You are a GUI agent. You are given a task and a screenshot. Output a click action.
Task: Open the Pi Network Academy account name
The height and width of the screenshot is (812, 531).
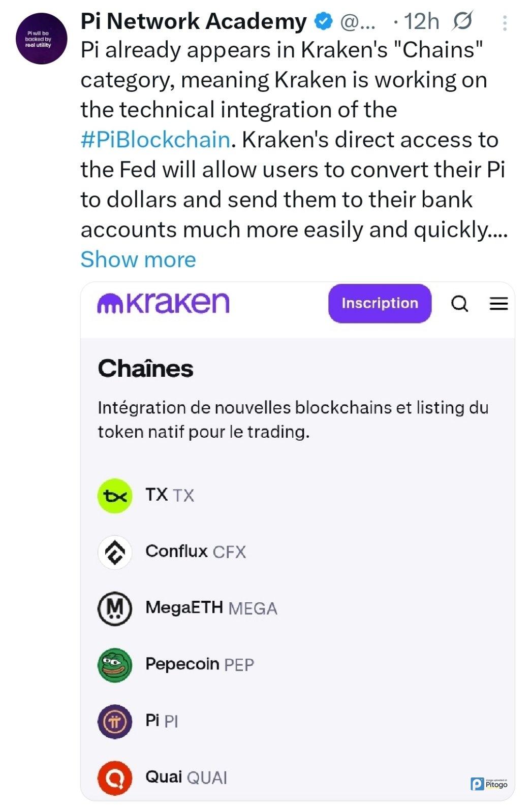[x=194, y=22]
